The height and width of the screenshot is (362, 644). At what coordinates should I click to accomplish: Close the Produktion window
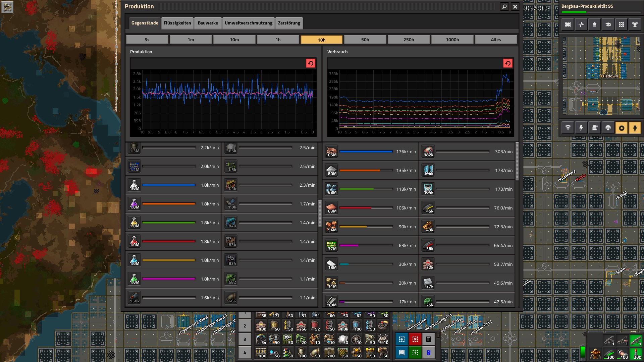515,6
